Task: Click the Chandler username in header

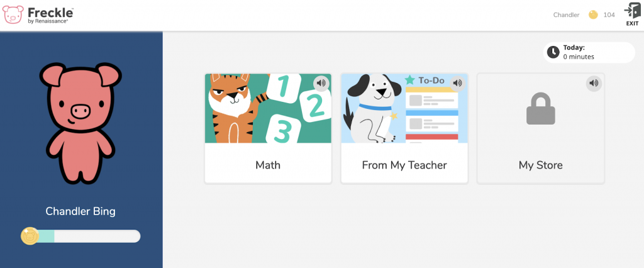Action: [566, 15]
